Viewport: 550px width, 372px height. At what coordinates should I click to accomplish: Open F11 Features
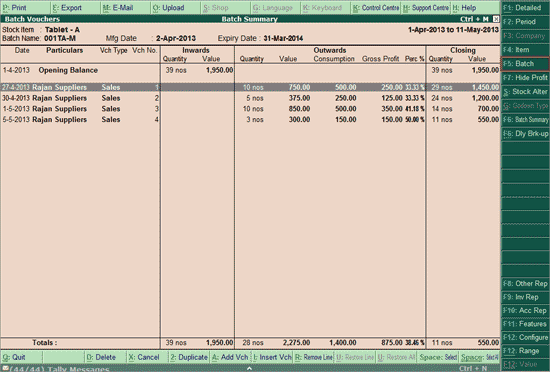[525, 324]
